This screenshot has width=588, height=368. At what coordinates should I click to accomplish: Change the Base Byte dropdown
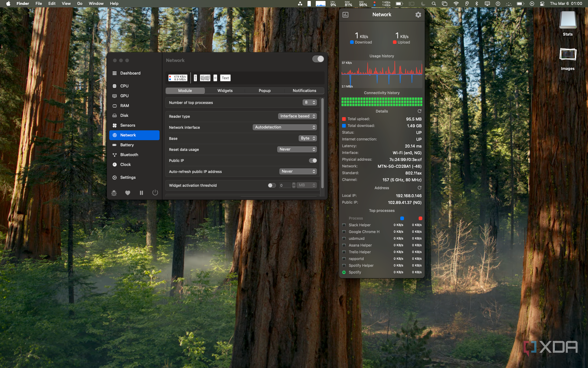308,138
